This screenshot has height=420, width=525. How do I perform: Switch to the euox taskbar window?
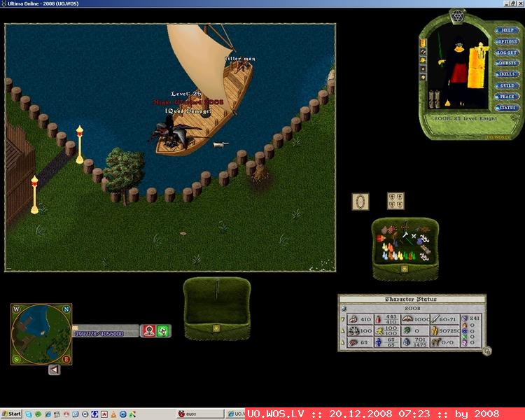click(x=200, y=414)
